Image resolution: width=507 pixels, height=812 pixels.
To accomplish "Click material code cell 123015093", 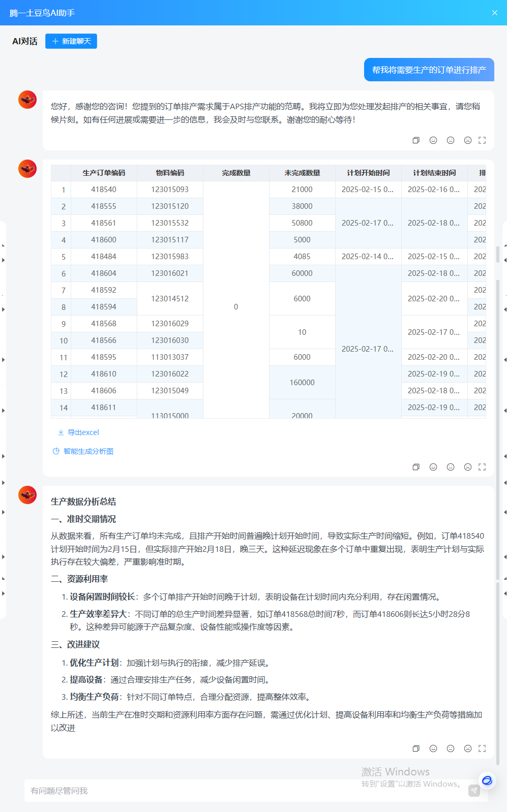I will pos(170,190).
